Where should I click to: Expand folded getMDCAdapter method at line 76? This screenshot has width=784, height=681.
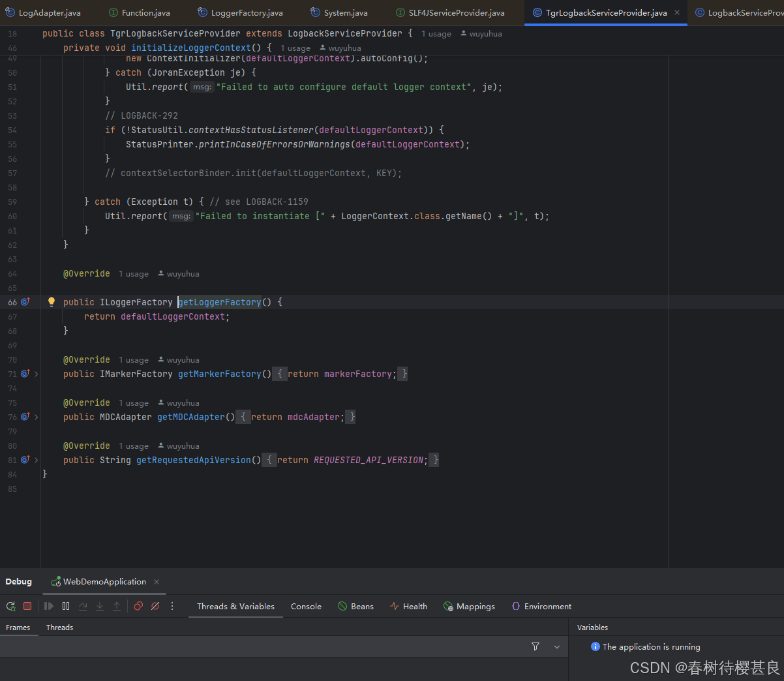(37, 417)
